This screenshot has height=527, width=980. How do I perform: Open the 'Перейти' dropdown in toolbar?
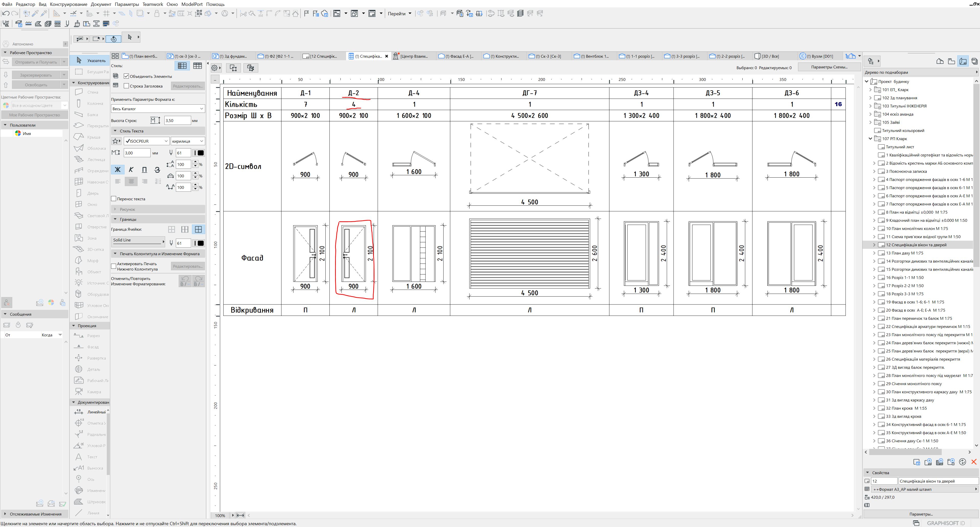(399, 14)
